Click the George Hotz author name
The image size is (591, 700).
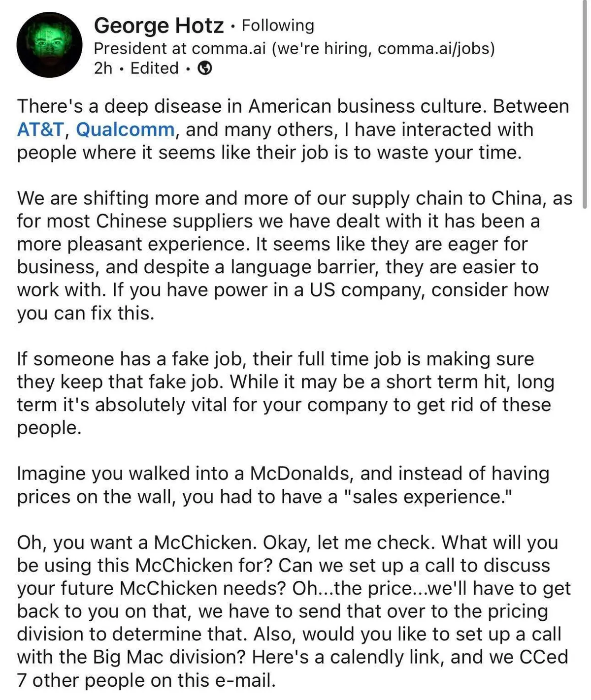159,26
